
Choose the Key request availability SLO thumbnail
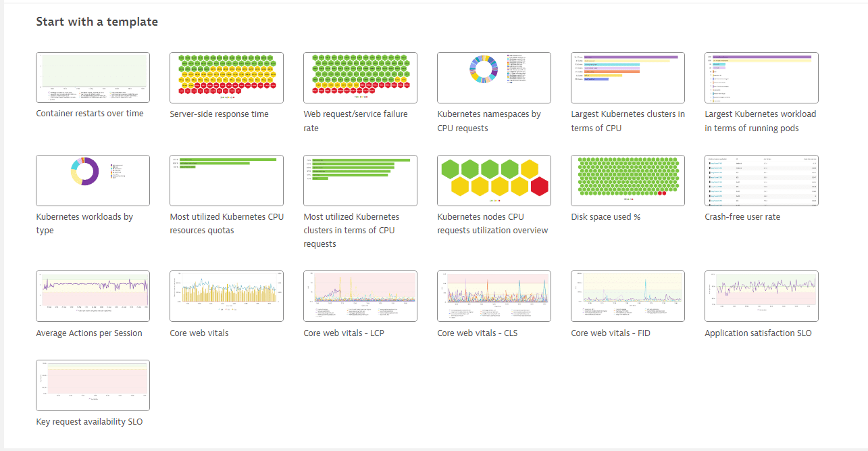pyautogui.click(x=93, y=385)
